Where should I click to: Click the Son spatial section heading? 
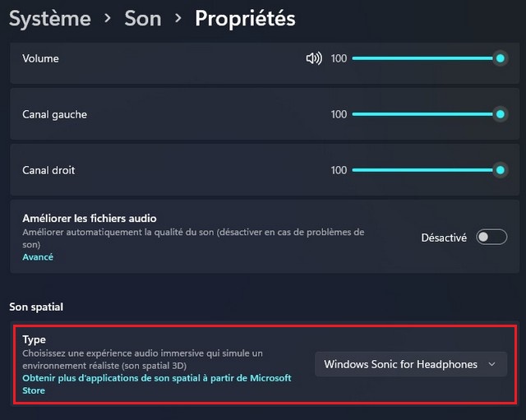(36, 307)
